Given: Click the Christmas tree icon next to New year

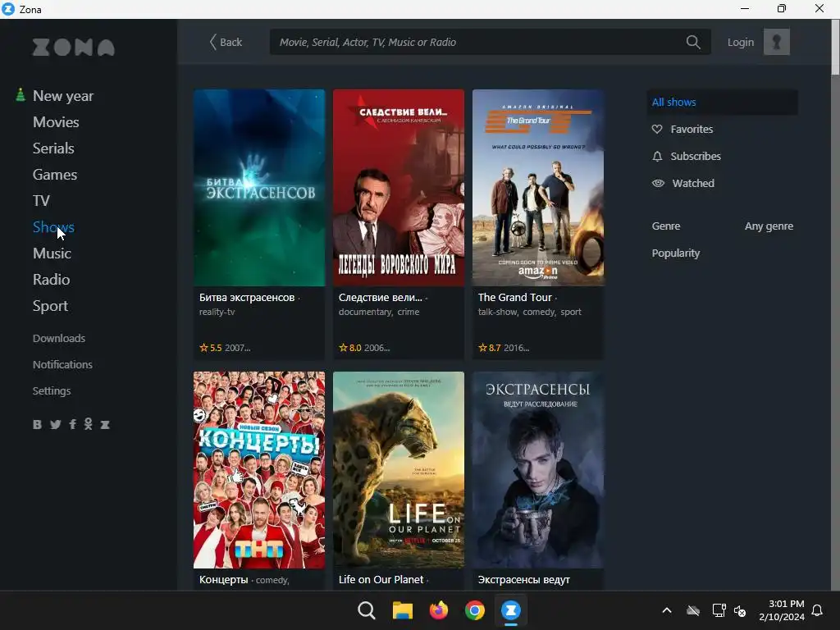Looking at the screenshot, I should tap(21, 95).
